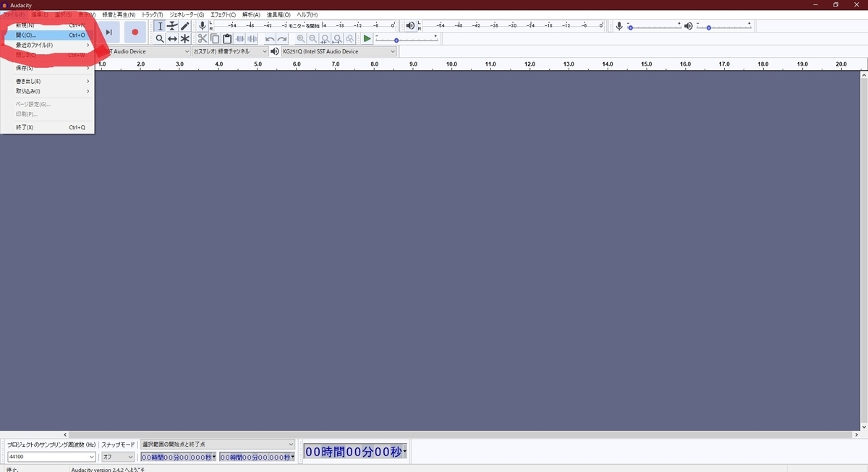Toggle the Selection tool

(160, 25)
